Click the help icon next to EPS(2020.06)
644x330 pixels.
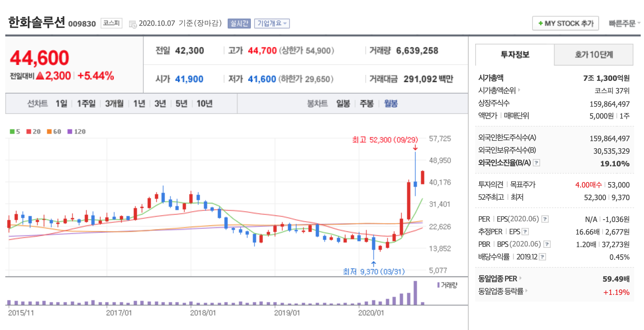click(545, 219)
